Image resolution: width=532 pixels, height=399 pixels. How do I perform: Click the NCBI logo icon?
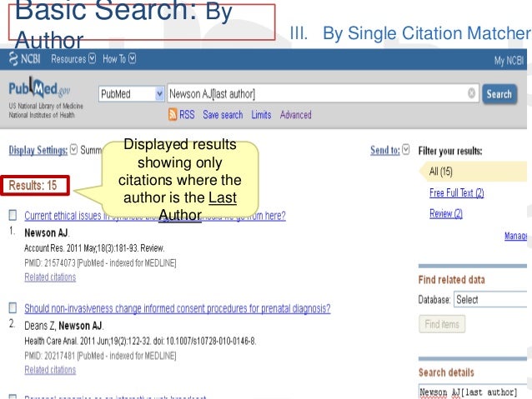(13, 58)
